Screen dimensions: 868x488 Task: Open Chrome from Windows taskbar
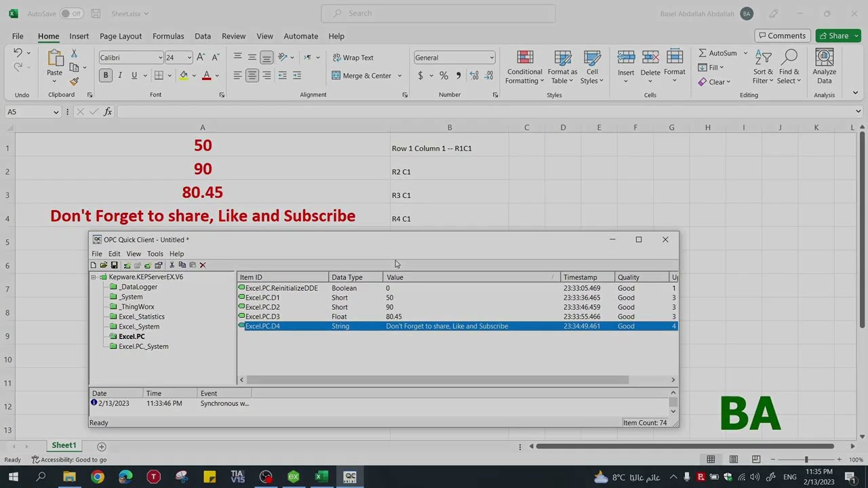97,477
